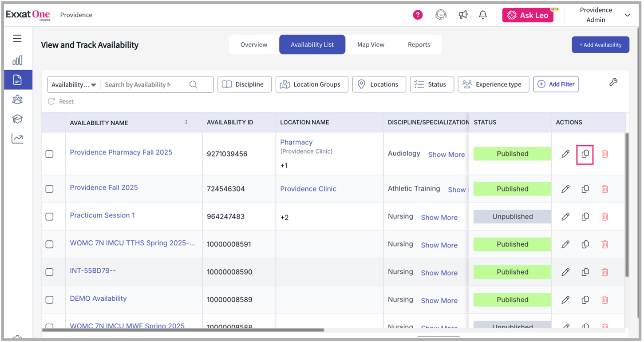The image size is (644, 342).
Task: Click the copy icon for Providence Pharmacy Fall 2025
Action: (585, 154)
